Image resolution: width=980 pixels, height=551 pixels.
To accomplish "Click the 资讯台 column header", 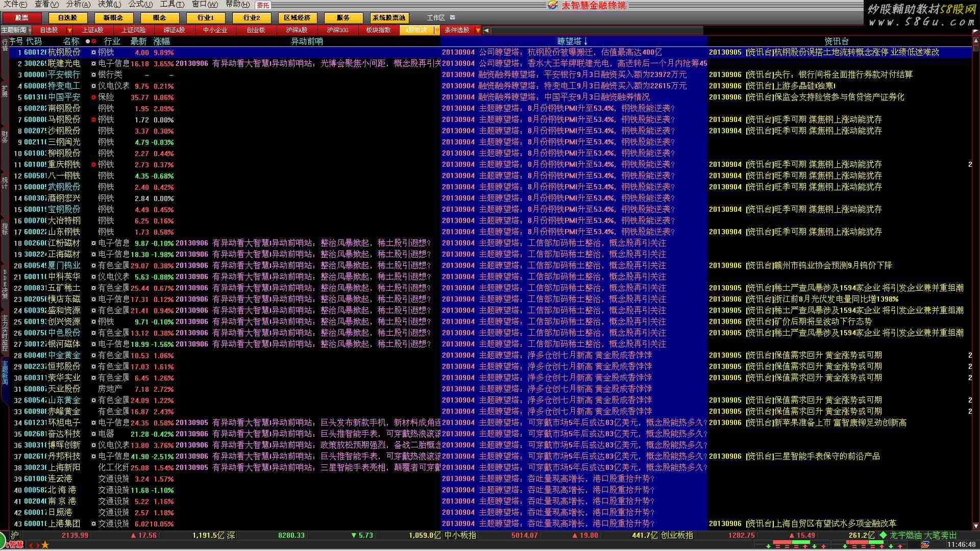I will click(x=836, y=41).
